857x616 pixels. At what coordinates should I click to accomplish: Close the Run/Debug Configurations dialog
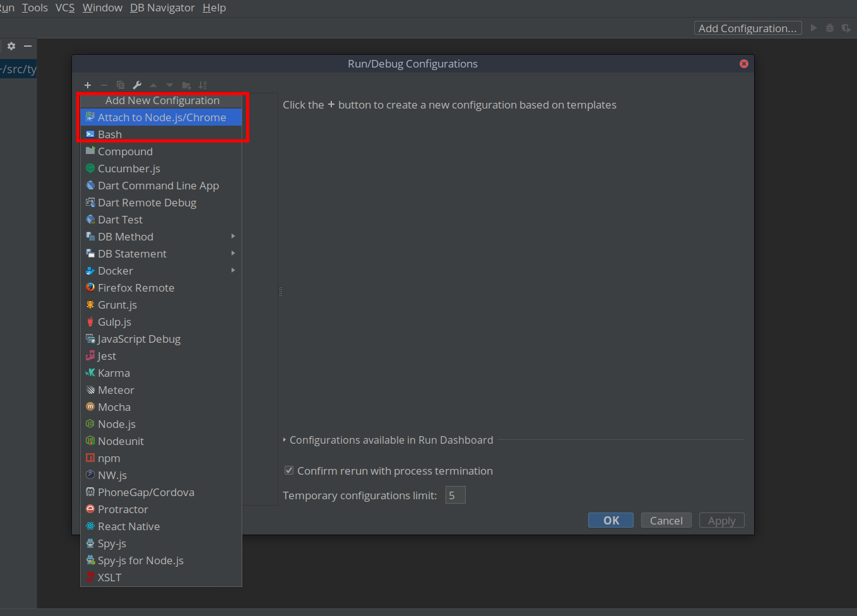tap(744, 64)
